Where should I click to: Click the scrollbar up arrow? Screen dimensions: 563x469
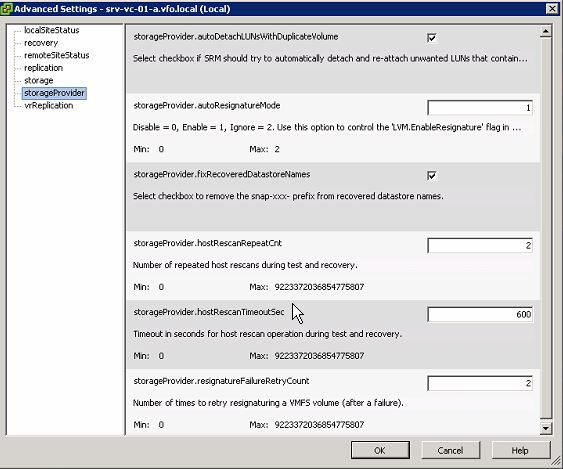(x=546, y=32)
